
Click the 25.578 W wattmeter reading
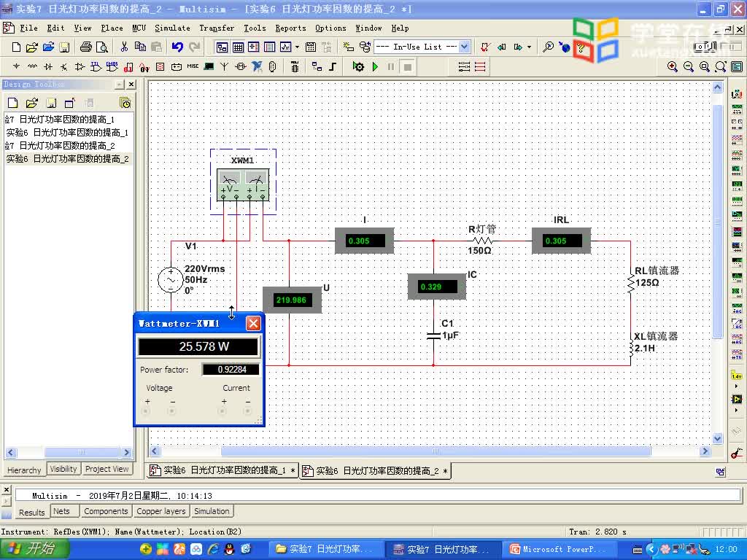click(x=198, y=346)
